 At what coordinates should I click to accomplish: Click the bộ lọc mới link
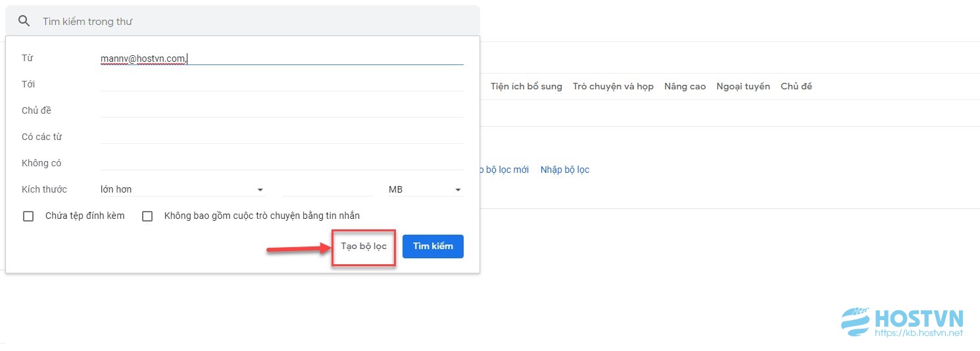click(501, 170)
